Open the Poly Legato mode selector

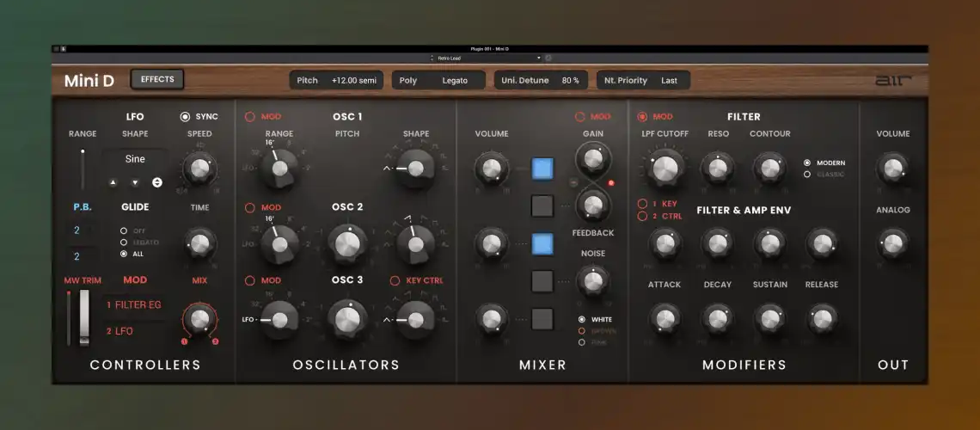[438, 80]
